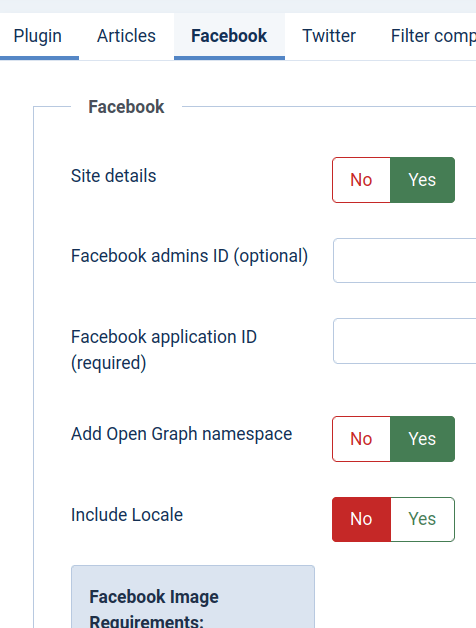The image size is (476, 628).
Task: Set Site details to Yes
Action: (422, 180)
